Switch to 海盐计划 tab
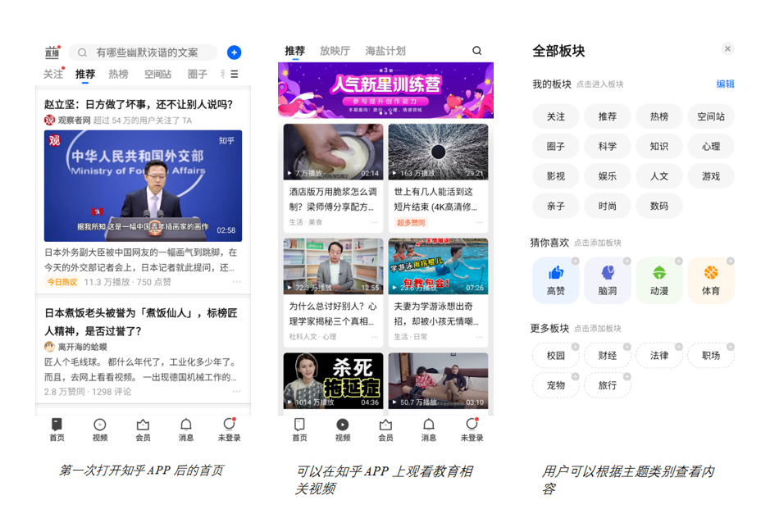 [385, 51]
